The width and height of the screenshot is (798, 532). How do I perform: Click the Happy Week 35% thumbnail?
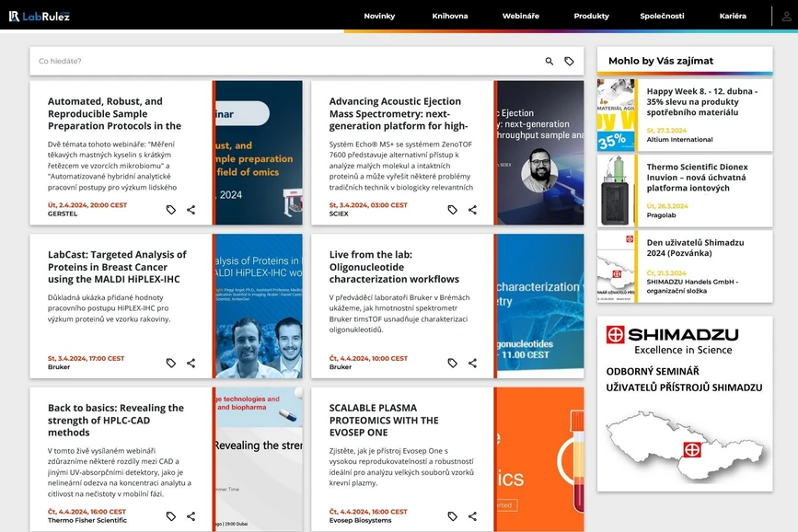click(617, 115)
